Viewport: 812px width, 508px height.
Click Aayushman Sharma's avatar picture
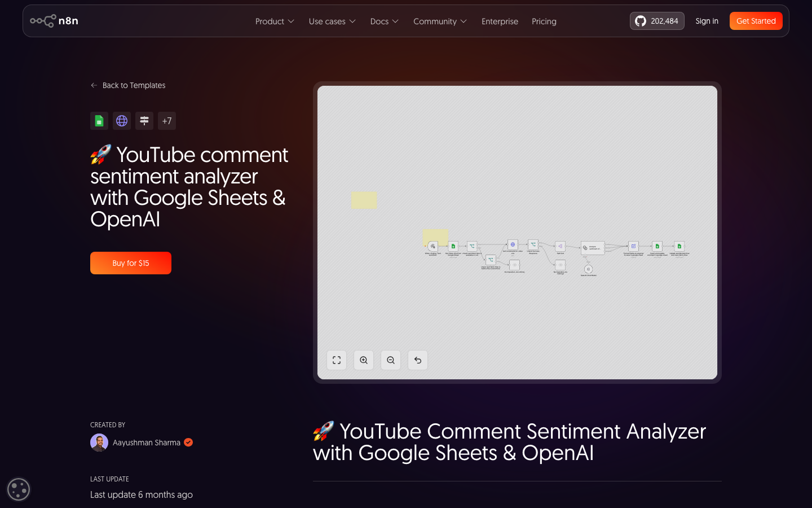(99, 443)
